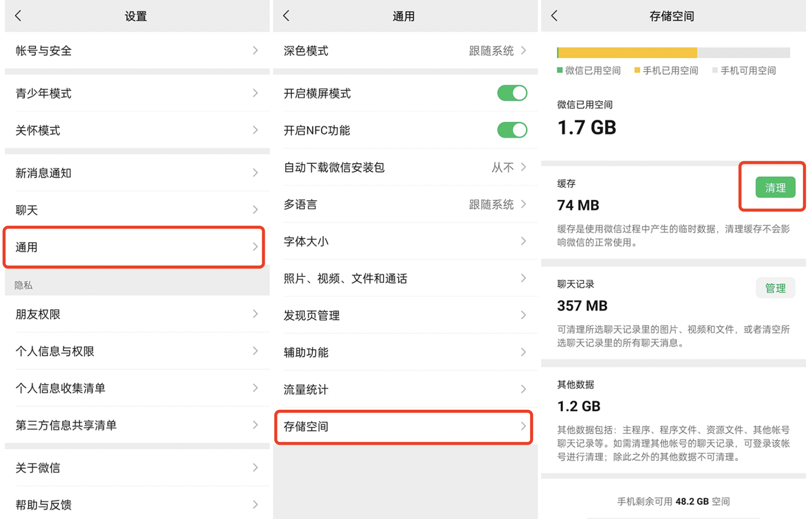This screenshot has width=812, height=519.
Task: Open 流量统计 setting
Action: 405,389
